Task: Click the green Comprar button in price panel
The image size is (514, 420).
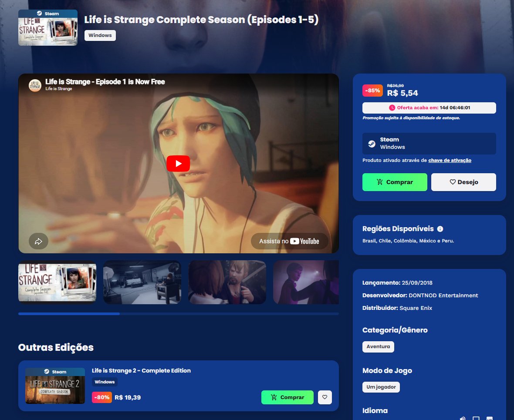Action: click(x=395, y=182)
